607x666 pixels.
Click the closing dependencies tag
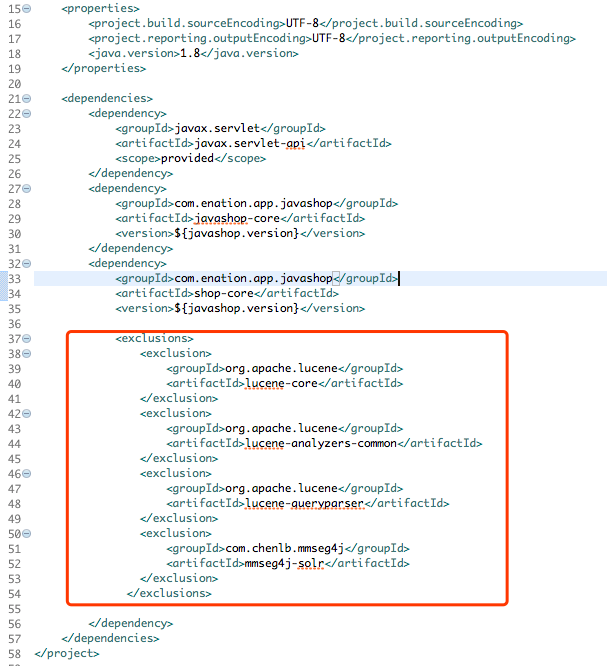[x=110, y=638]
